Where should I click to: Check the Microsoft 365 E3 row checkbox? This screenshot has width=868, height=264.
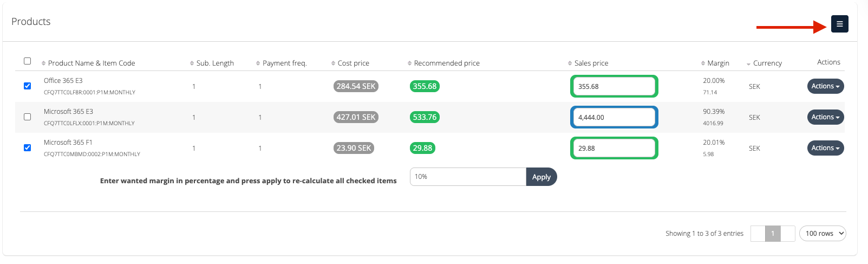click(28, 117)
